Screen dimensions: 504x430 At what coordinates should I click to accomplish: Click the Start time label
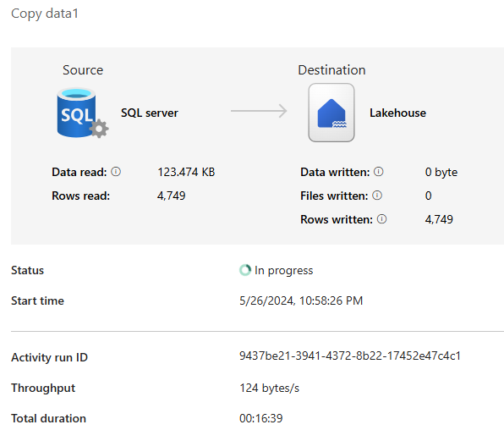pos(37,300)
